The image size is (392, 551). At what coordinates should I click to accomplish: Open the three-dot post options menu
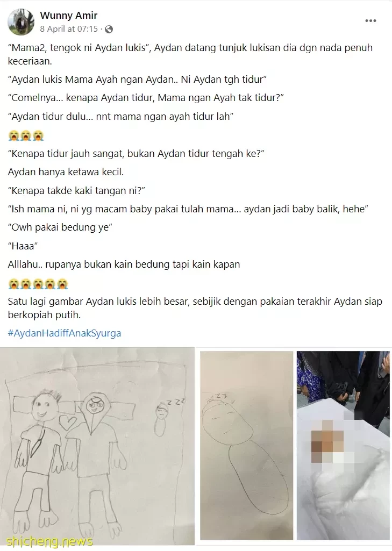[x=370, y=21]
